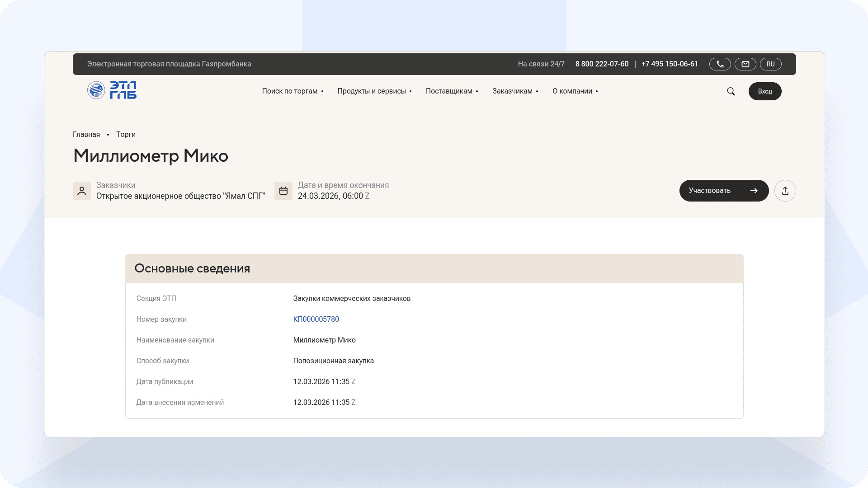868x488 pixels.
Task: Open the Заказчикам menu
Action: click(x=515, y=91)
